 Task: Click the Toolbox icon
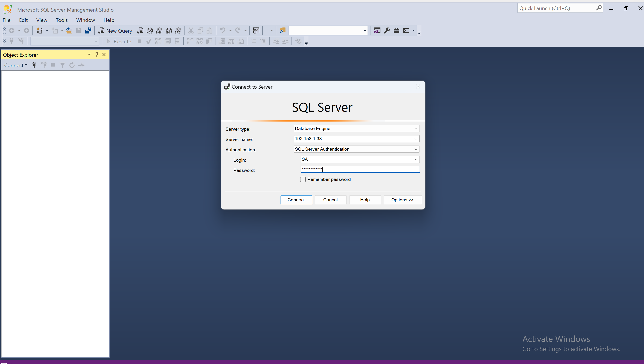(x=397, y=31)
